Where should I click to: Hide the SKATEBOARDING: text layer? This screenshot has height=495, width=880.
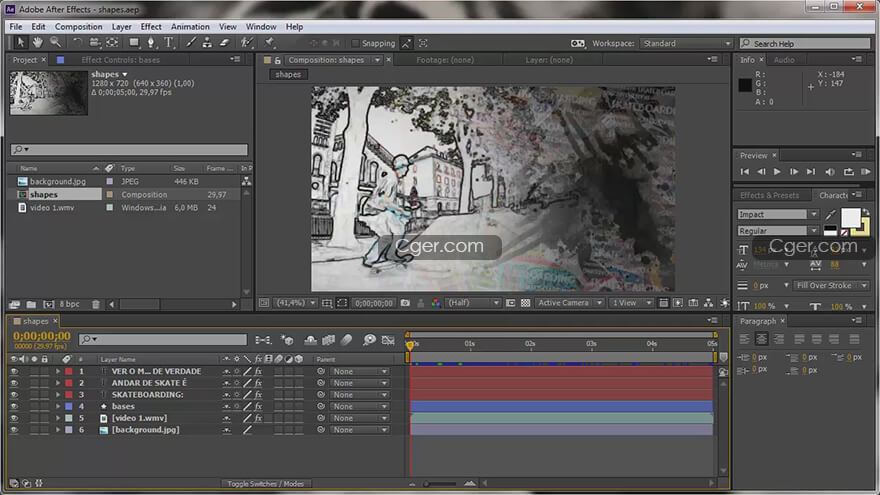tap(14, 395)
